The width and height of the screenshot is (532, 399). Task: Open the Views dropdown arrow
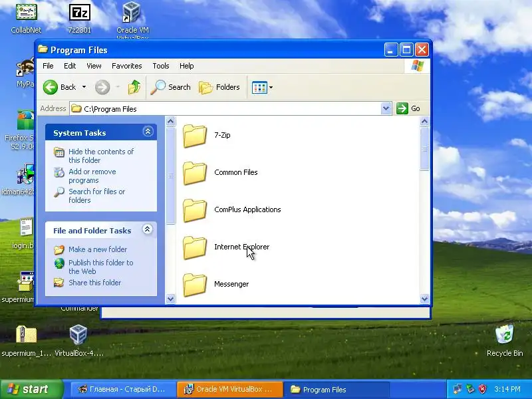click(x=271, y=87)
